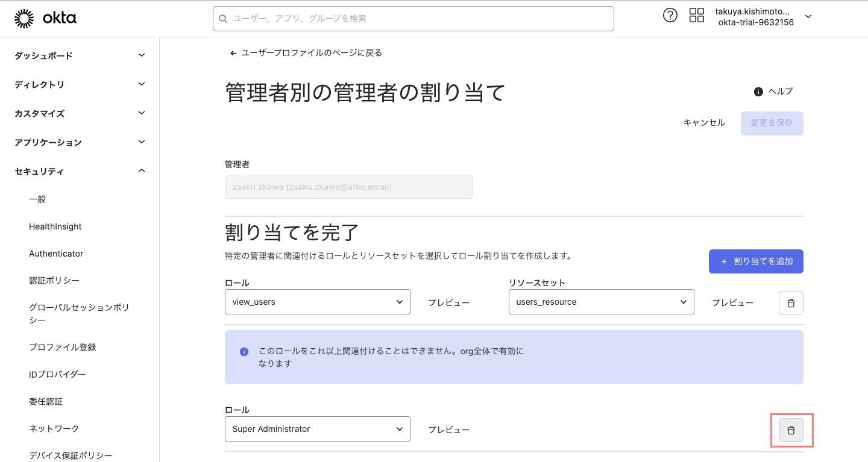The width and height of the screenshot is (868, 462).
Task: Click the 割り当てを追加 button
Action: click(x=756, y=261)
